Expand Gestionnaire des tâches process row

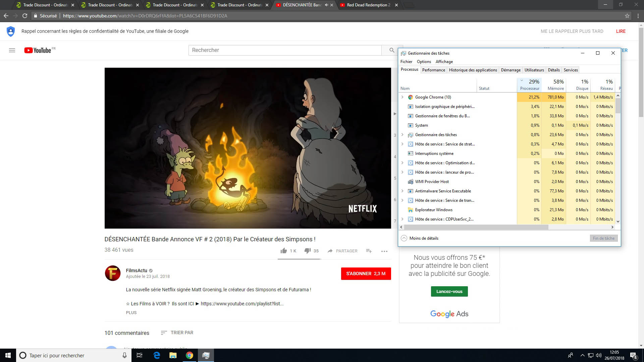tap(402, 135)
